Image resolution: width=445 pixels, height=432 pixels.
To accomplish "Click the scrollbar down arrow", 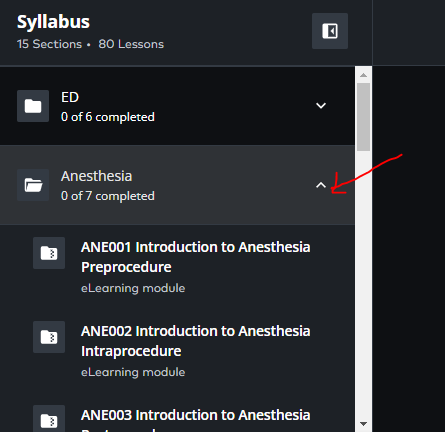I will coord(363,424).
